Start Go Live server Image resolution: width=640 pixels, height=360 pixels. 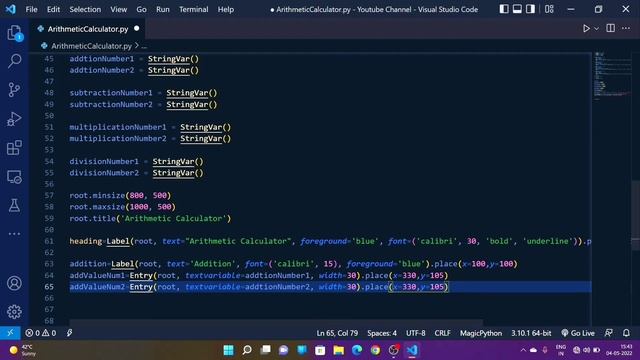pyautogui.click(x=578, y=333)
